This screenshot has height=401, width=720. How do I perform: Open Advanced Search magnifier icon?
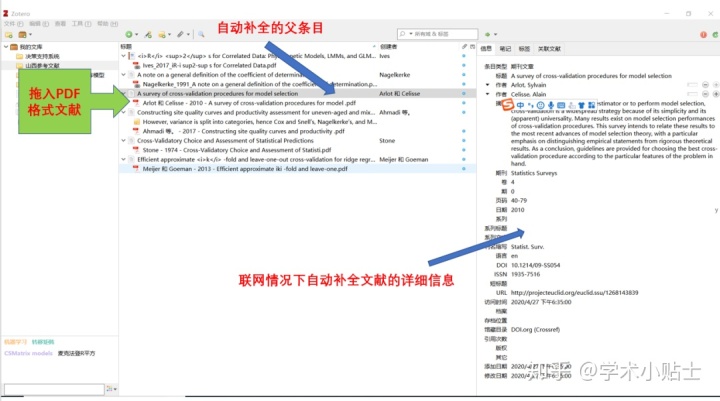201,34
